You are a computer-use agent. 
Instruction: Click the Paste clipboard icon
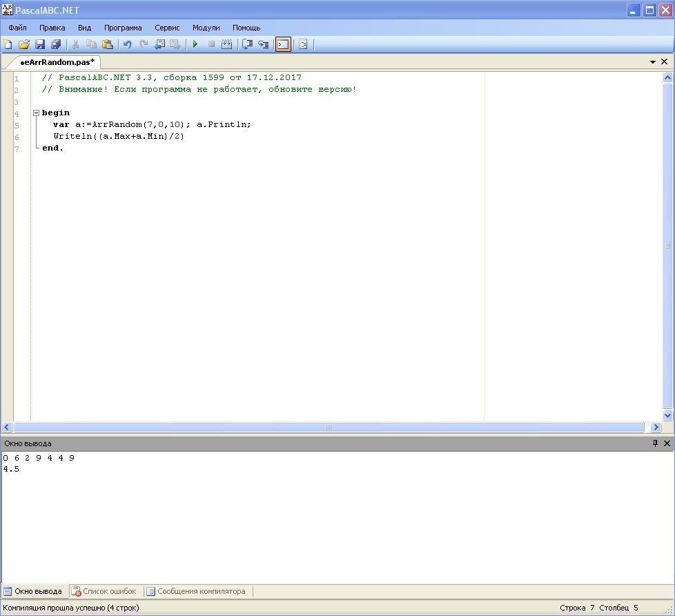tap(107, 44)
